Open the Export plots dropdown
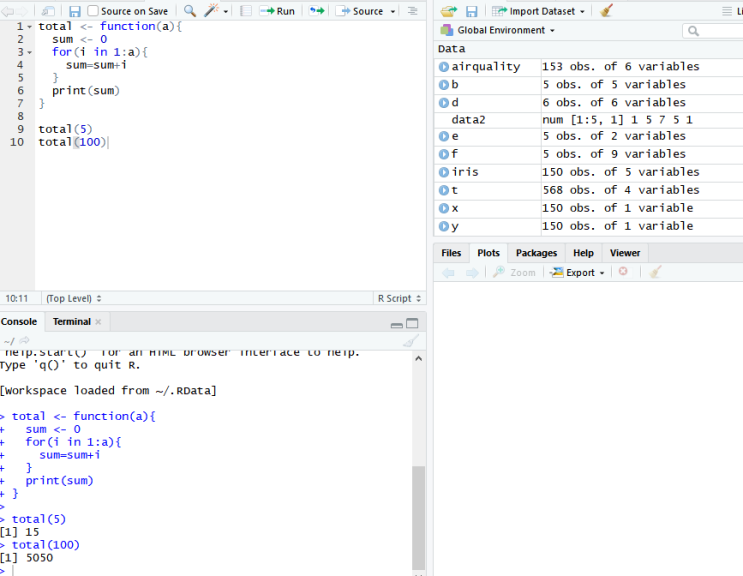Viewport: 743px width, 576px height. pyautogui.click(x=578, y=272)
